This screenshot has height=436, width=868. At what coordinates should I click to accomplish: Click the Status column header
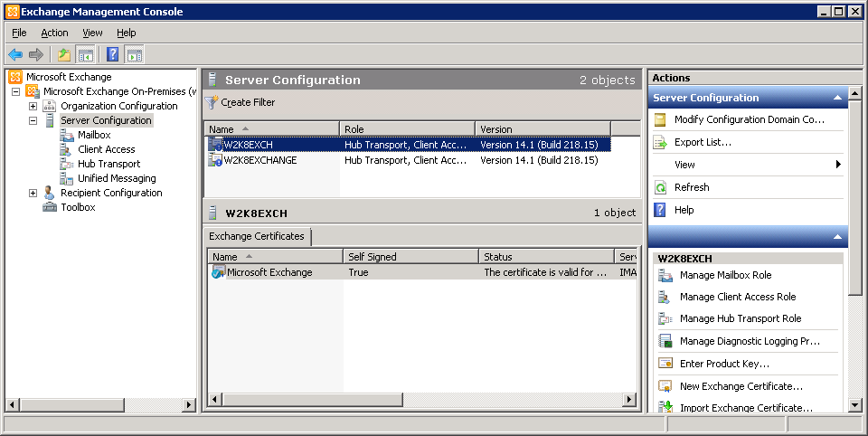coord(546,257)
